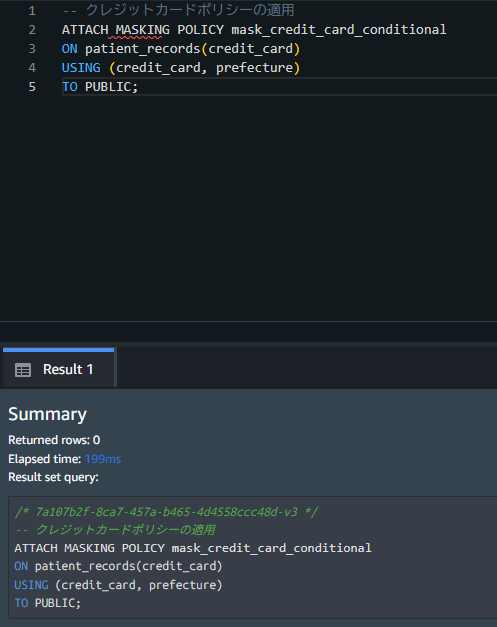Click the 'Result set query:' label

coord(53,477)
